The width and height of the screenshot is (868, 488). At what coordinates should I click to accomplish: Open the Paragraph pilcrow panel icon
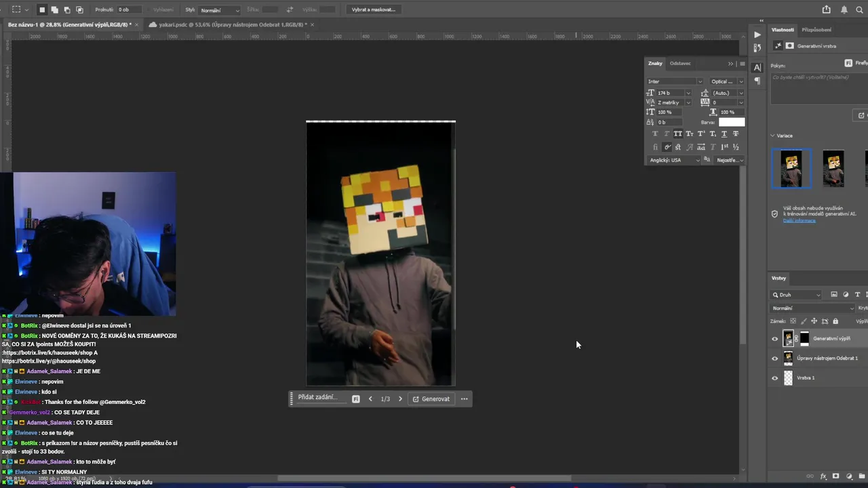[757, 81]
